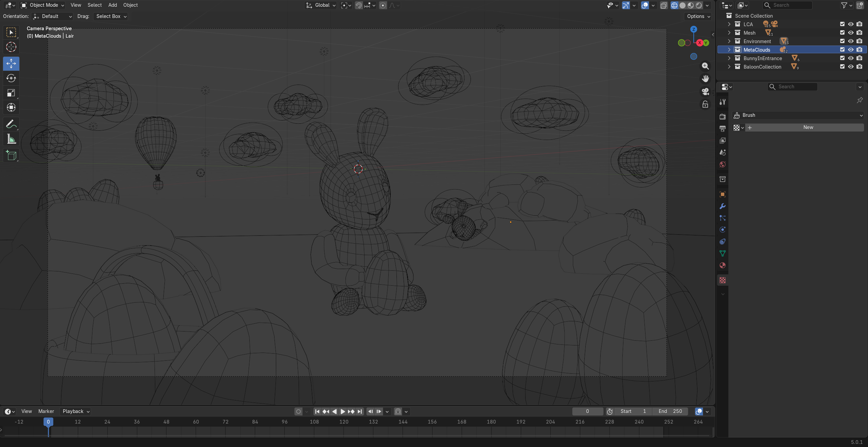The height and width of the screenshot is (447, 868).
Task: Select the Measure tool
Action: pos(11,139)
